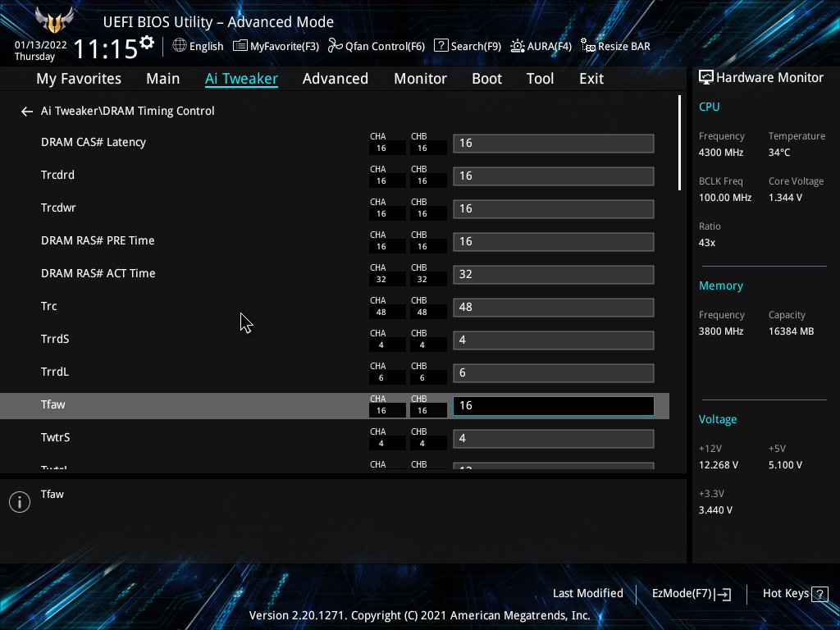
Task: Click the TwtrS value field
Action: (554, 439)
